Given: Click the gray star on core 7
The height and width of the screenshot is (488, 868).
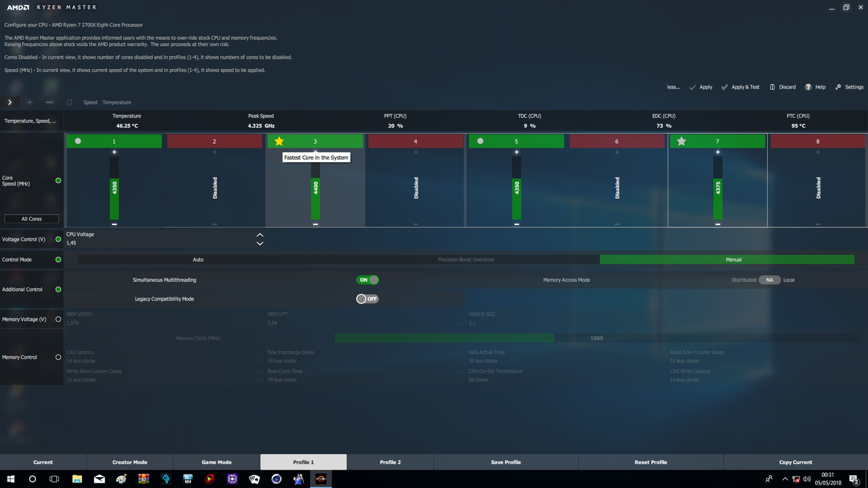Looking at the screenshot, I should click(x=682, y=141).
